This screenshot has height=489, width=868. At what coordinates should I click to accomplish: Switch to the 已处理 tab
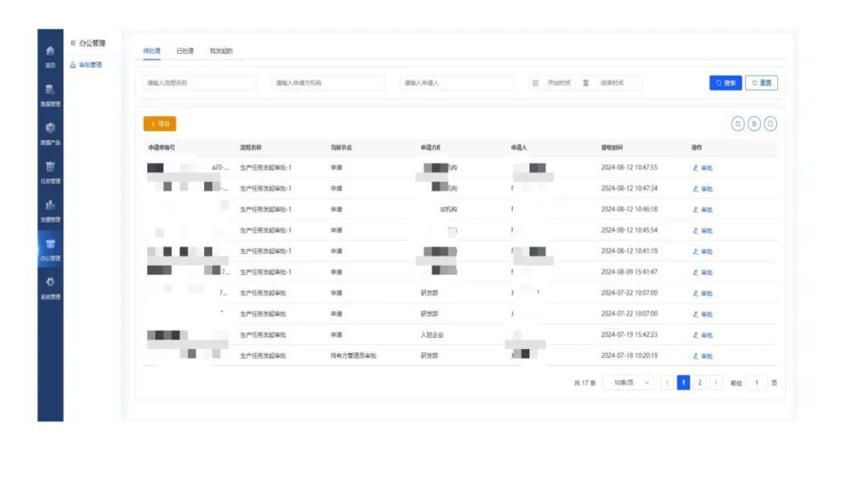pyautogui.click(x=185, y=51)
